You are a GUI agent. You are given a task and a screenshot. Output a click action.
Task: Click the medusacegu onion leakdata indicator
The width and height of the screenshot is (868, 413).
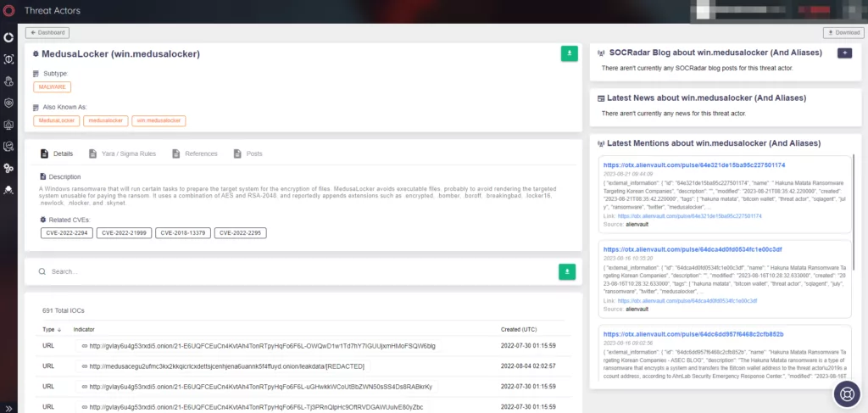pos(227,366)
